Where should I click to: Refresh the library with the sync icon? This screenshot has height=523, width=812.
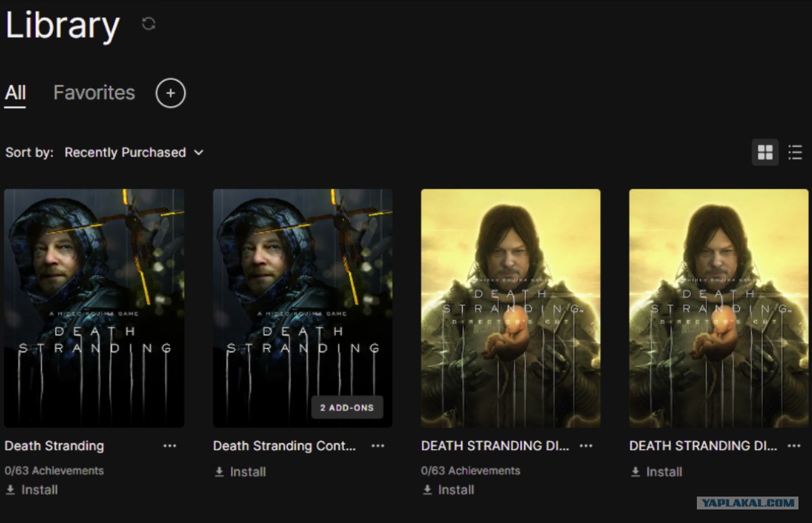point(148,24)
